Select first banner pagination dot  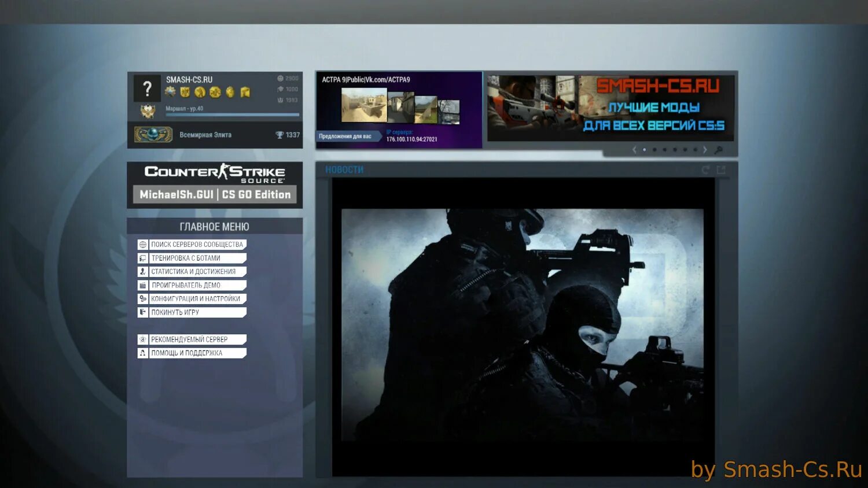point(645,150)
